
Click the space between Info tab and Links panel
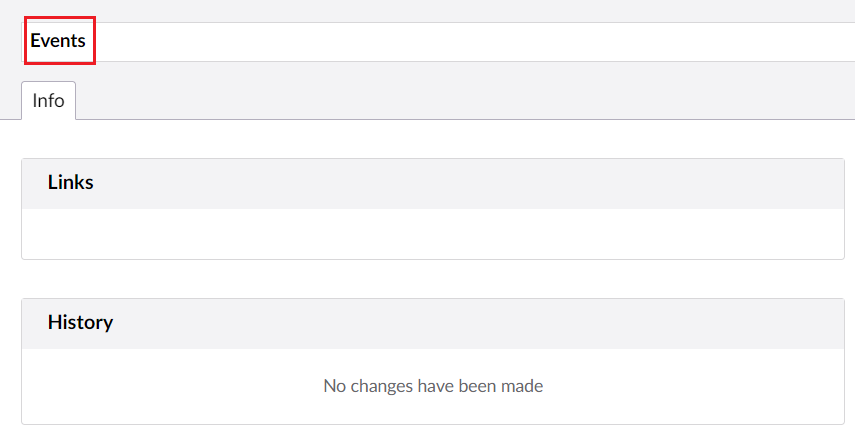pyautogui.click(x=432, y=139)
